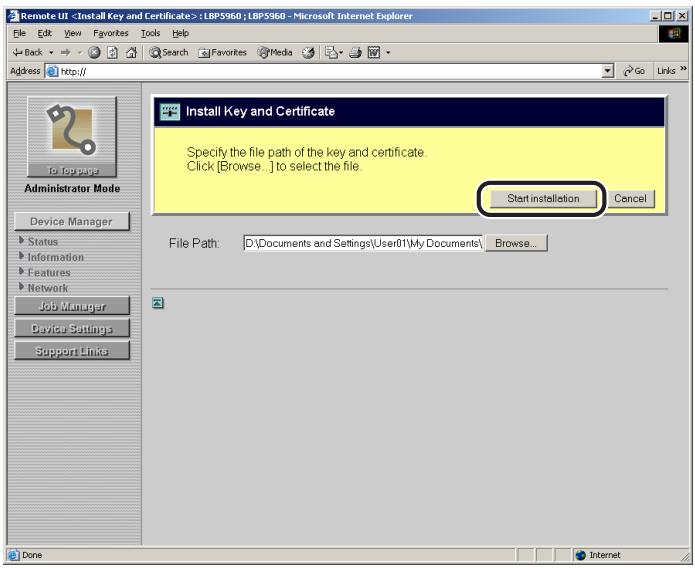
Task: Open the File menu
Action: point(19,33)
